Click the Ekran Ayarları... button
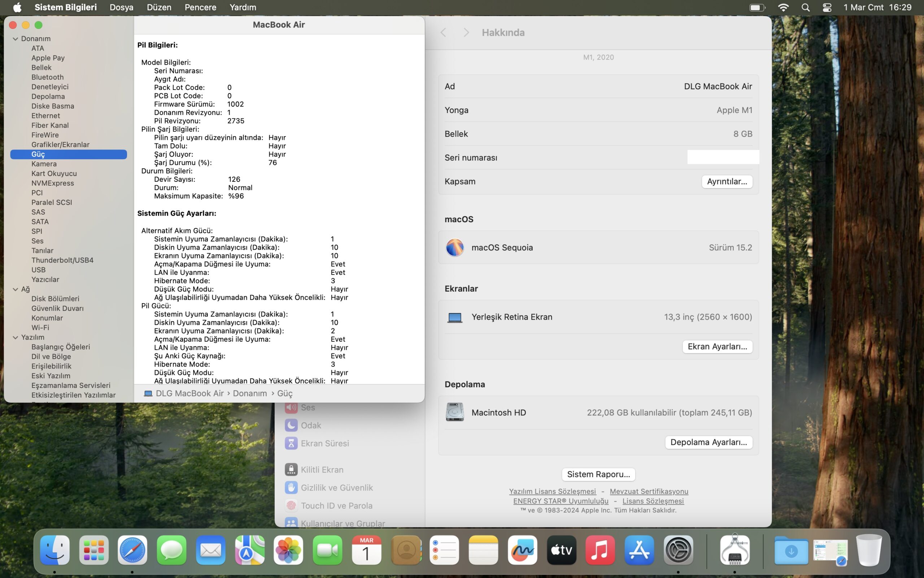 coord(718,347)
